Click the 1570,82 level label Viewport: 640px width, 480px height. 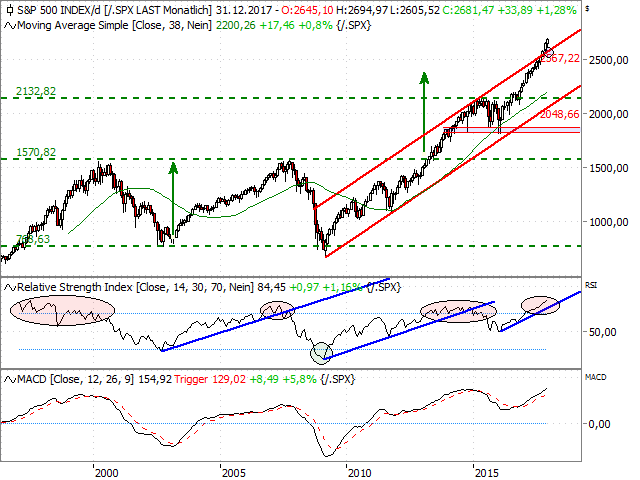36,152
